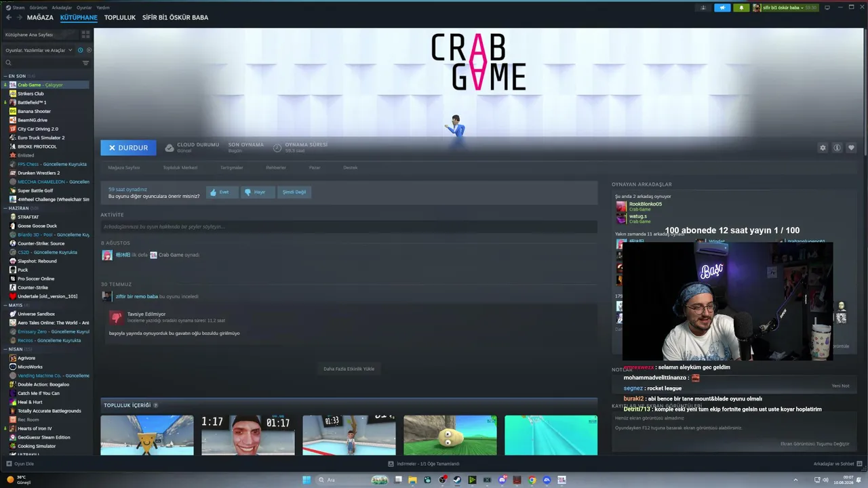The height and width of the screenshot is (488, 868).
Task: Open the TOPLULUK tab
Action: click(x=120, y=18)
